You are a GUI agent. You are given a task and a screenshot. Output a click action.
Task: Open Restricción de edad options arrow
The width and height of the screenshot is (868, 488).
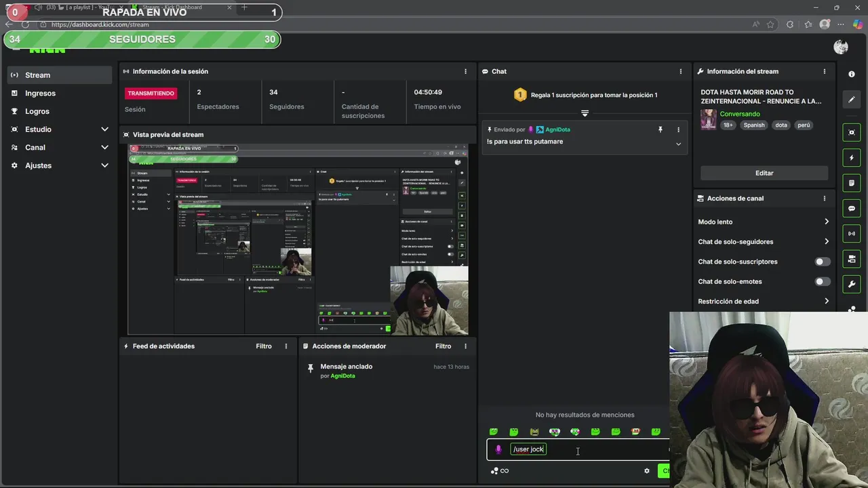(x=826, y=301)
